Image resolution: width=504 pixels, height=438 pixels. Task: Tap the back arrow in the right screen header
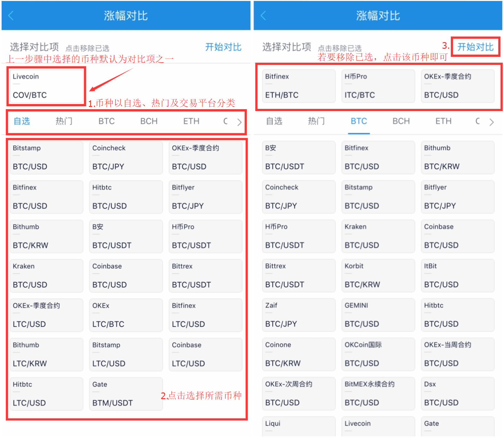(263, 15)
